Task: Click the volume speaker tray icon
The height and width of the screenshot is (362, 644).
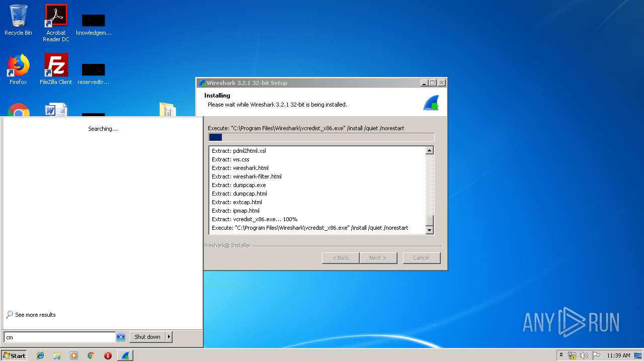Action: 584,355
